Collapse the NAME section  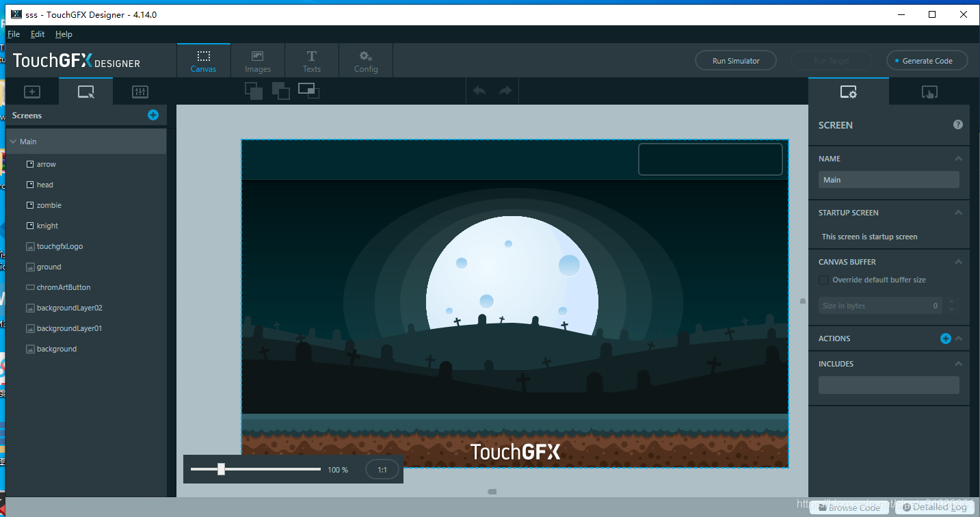pyautogui.click(x=958, y=159)
